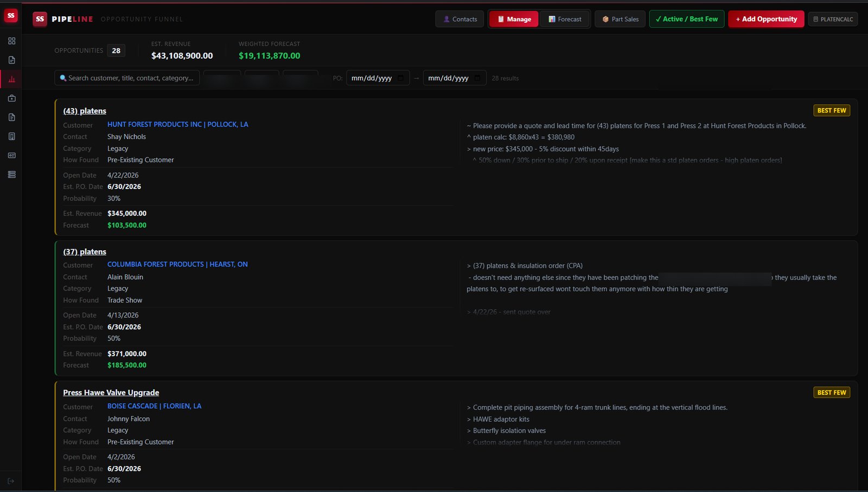Click contact name Johnny Falcon
868x492 pixels.
tap(129, 419)
